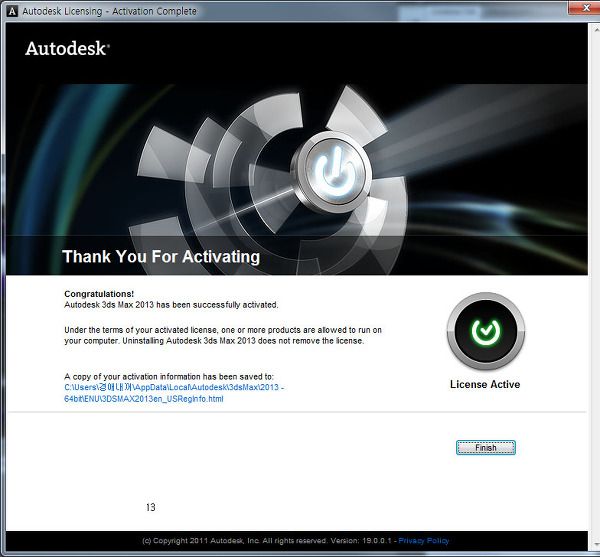Viewport: 600px width, 557px height.
Task: Click the 'Congratulations!' text
Action: point(99,294)
